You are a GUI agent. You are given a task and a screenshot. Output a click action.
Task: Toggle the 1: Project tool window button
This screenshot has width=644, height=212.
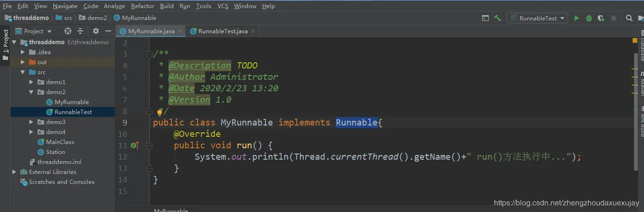pyautogui.click(x=5, y=45)
